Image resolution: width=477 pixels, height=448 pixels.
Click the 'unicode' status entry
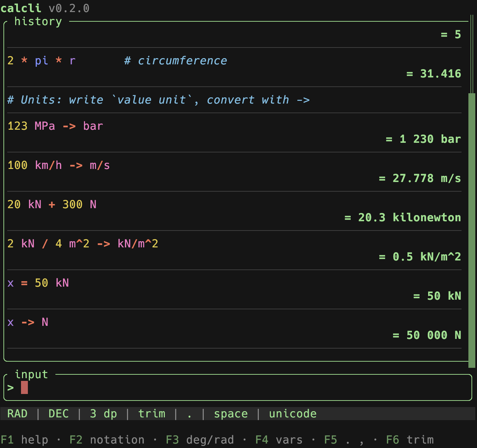pos(293,414)
